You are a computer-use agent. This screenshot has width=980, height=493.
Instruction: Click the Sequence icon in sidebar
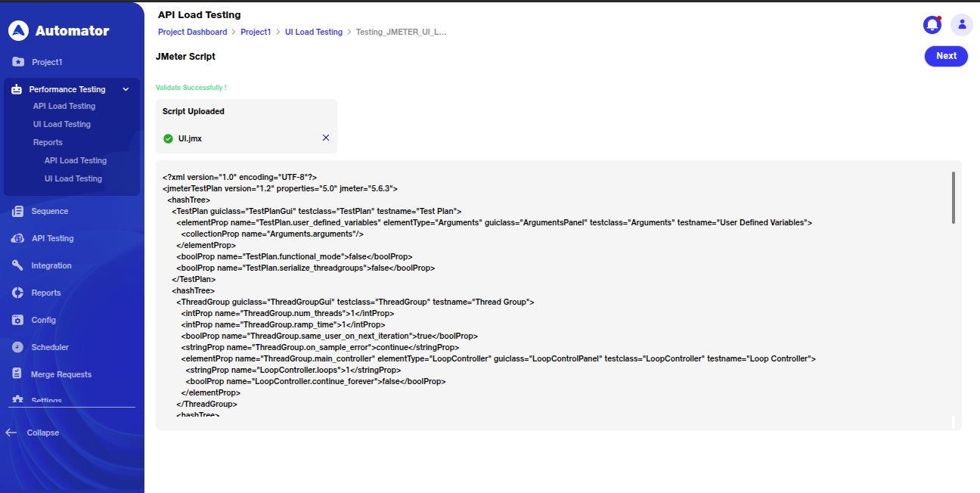tap(18, 212)
